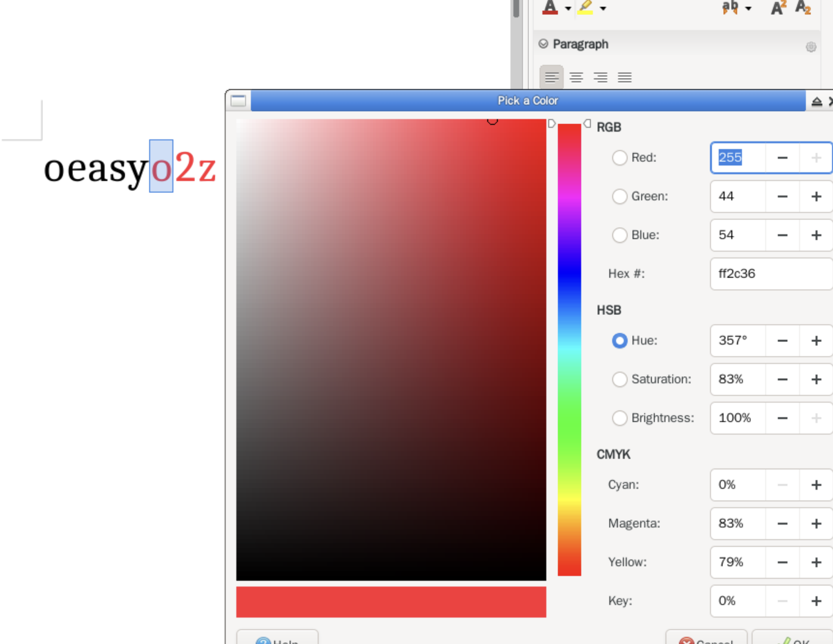Screen dimensions: 833x644
Task: Apply superscript formatting
Action: (x=779, y=8)
